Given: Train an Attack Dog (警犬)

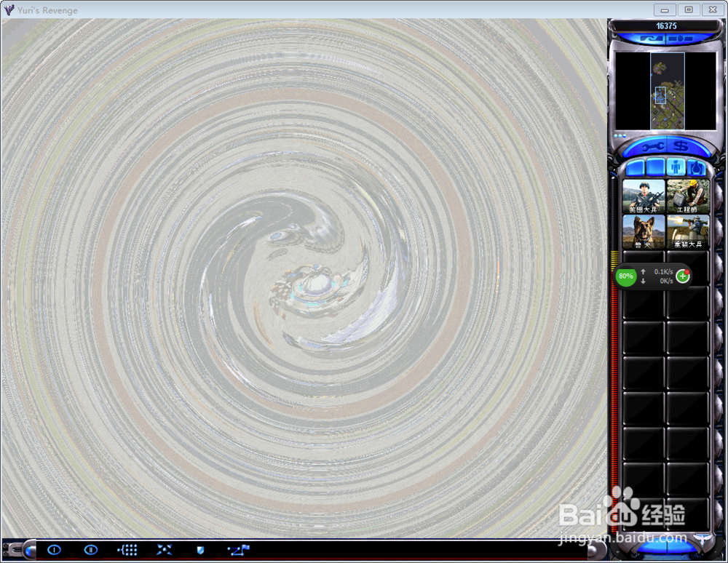Looking at the screenshot, I should [x=643, y=231].
